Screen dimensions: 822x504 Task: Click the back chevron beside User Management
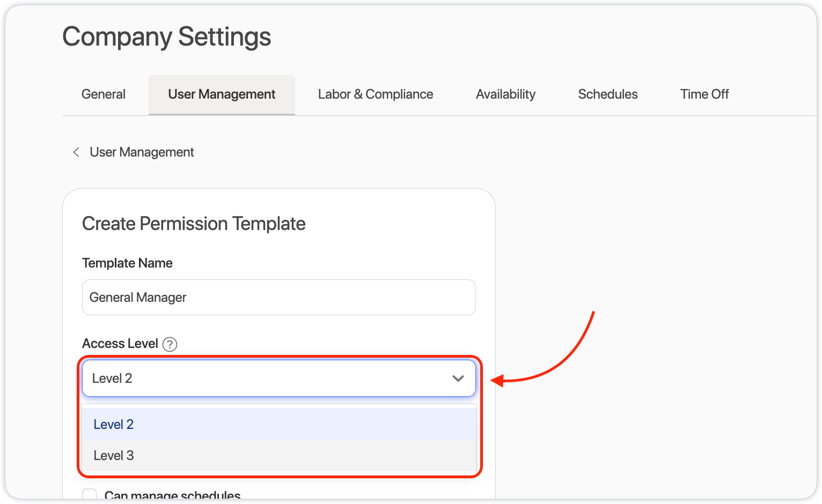(x=76, y=152)
